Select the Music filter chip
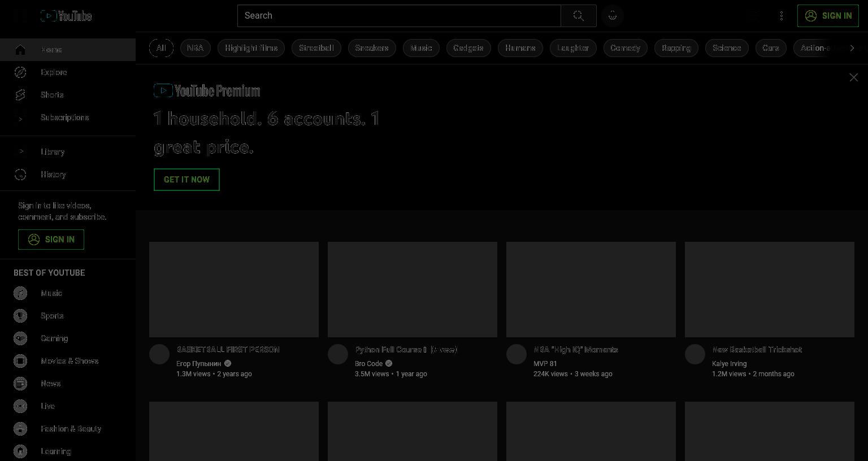 point(421,48)
